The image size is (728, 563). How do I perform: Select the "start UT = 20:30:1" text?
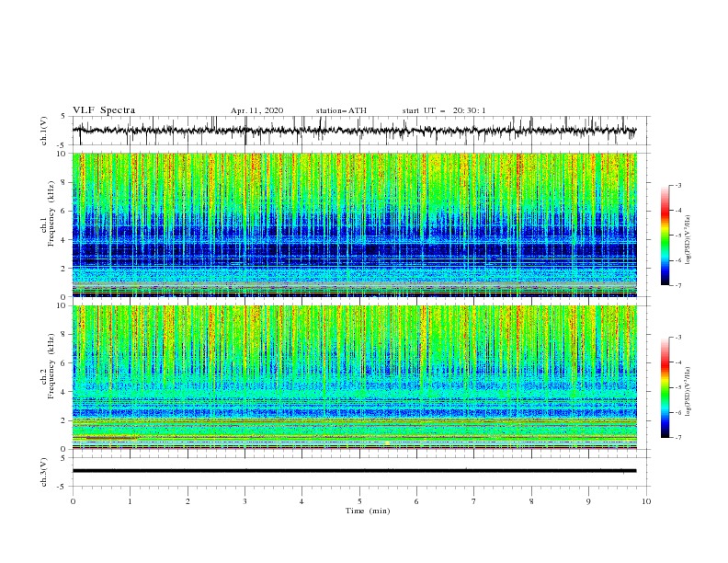[444, 110]
